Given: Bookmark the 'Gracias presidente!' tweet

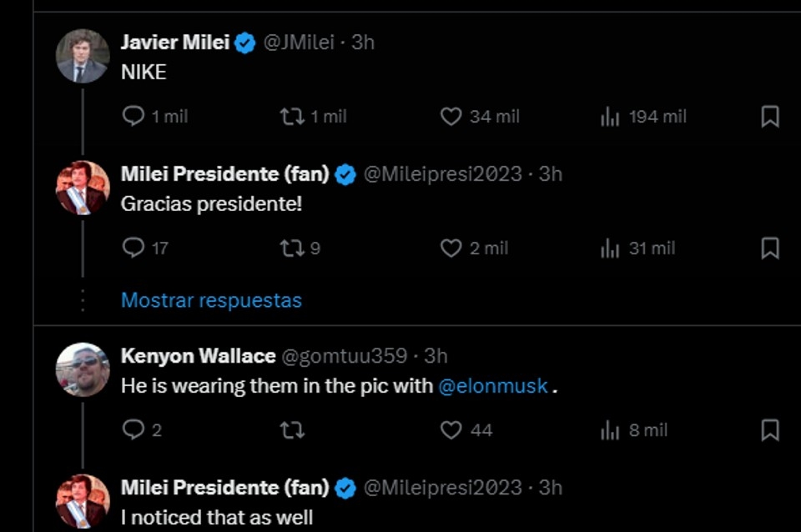Looking at the screenshot, I should click(770, 248).
